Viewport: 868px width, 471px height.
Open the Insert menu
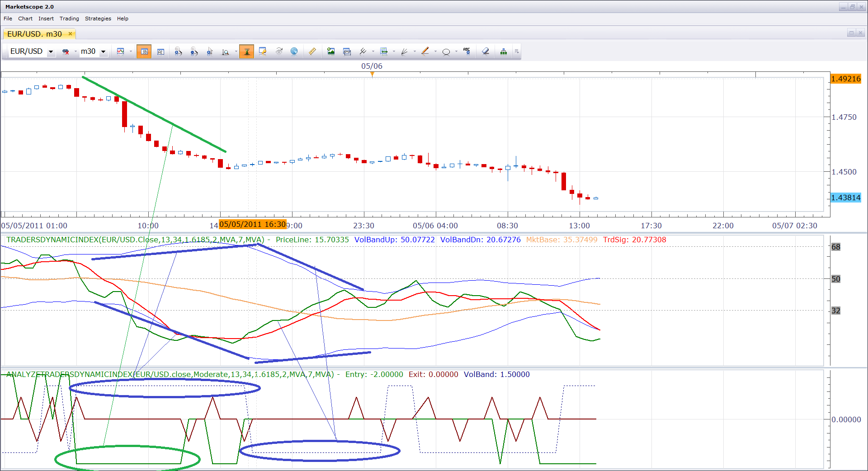[46, 19]
